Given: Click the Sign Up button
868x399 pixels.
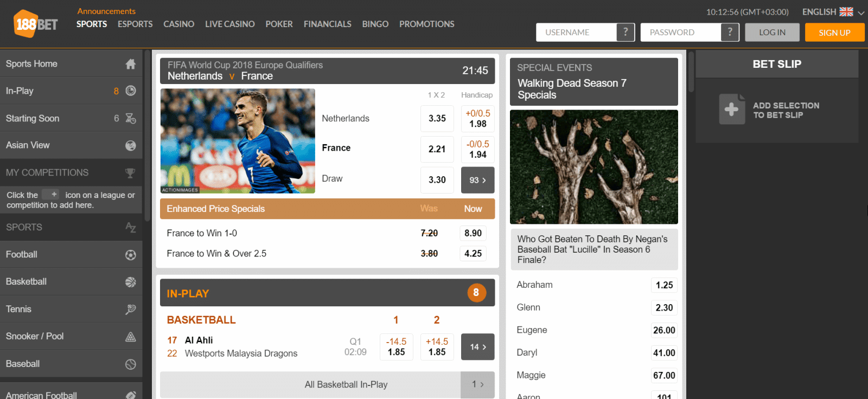Looking at the screenshot, I should click(834, 33).
